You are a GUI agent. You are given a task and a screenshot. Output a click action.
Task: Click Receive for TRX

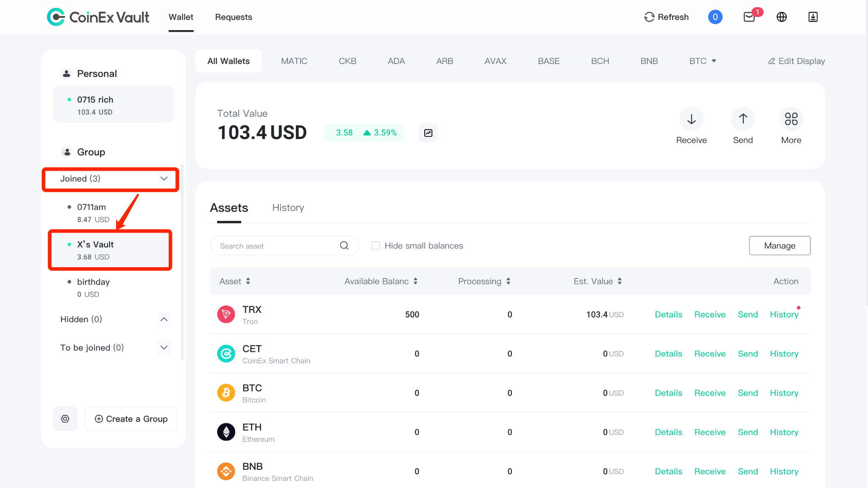pos(710,315)
